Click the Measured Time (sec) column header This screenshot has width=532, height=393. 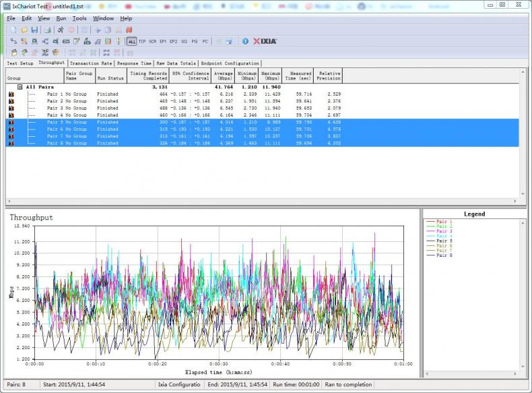tap(298, 75)
